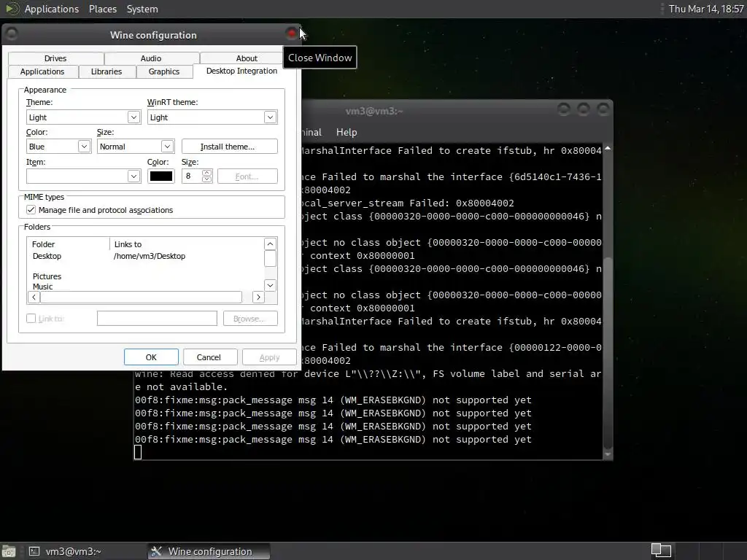
Task: Click folders list right scroll arrow
Action: point(258,297)
